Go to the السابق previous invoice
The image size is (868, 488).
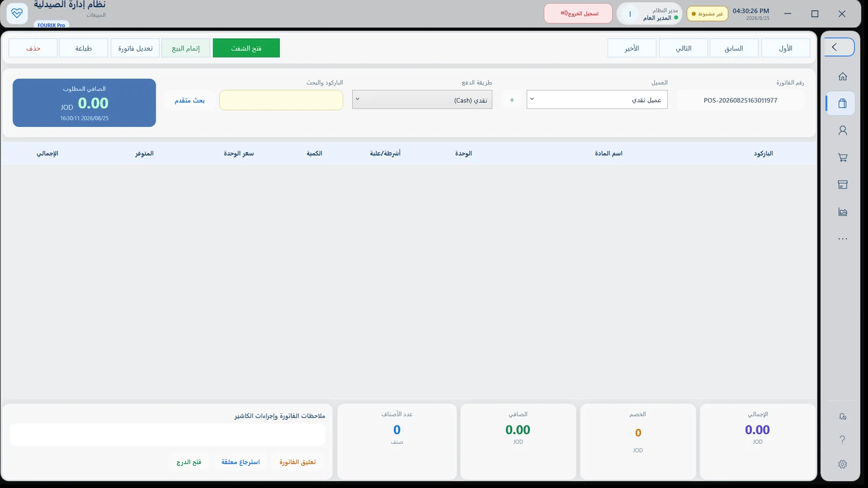click(734, 48)
